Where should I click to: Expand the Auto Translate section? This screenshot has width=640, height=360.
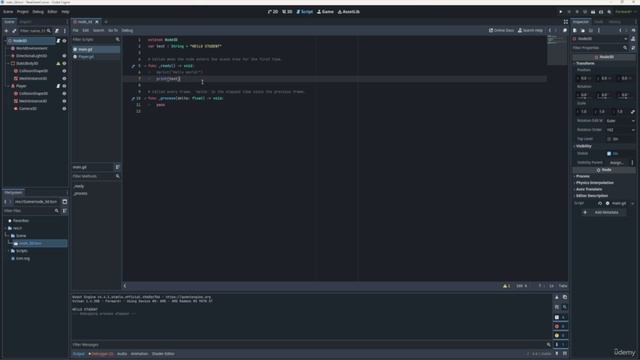(604, 189)
